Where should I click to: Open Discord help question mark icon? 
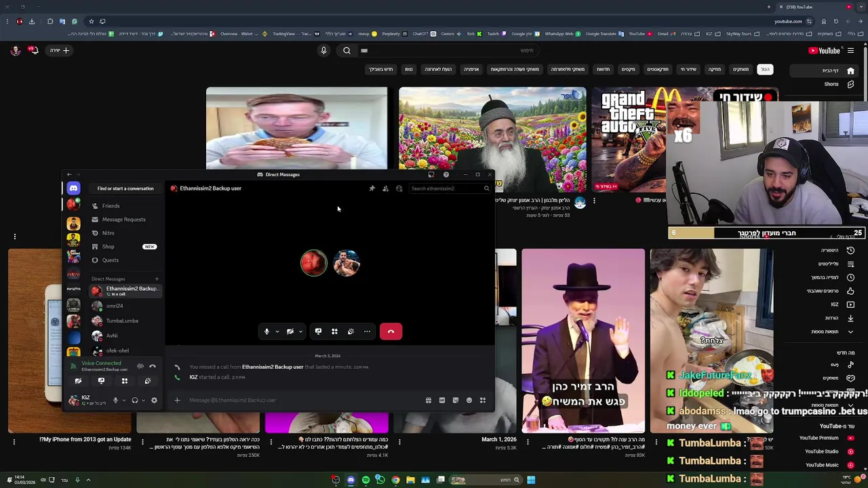pos(446,175)
